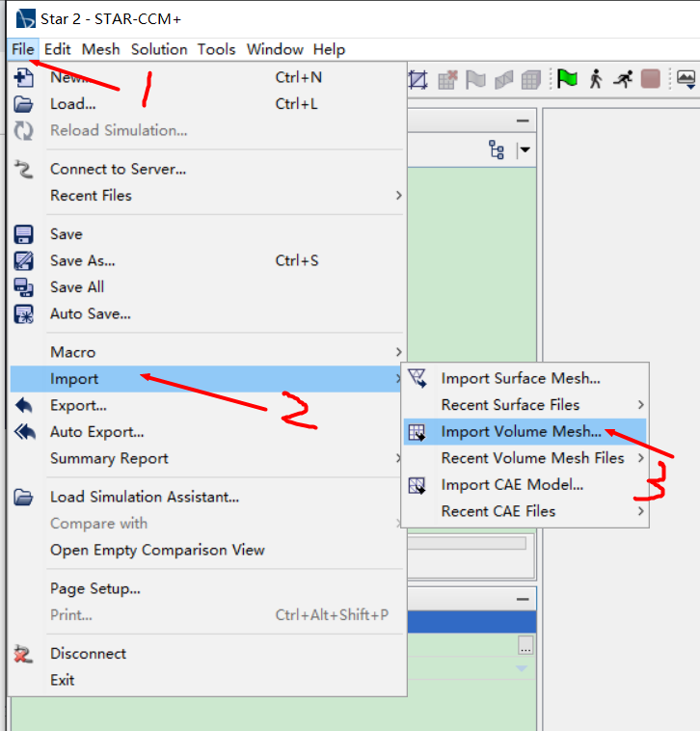Click the Save All icon
Screen dimensions: 700x731
[23, 287]
